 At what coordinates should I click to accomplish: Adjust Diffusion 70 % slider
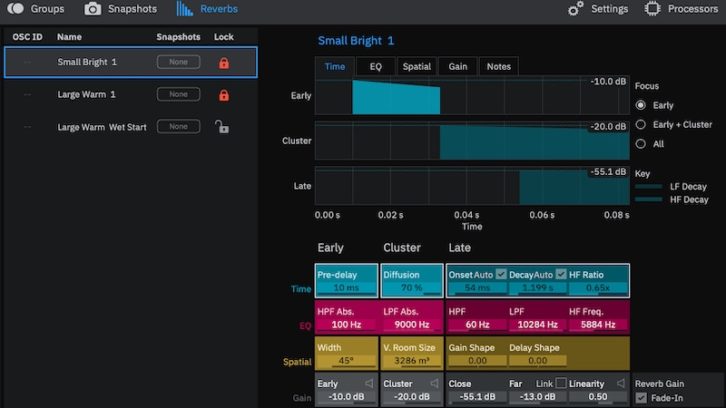point(412,288)
